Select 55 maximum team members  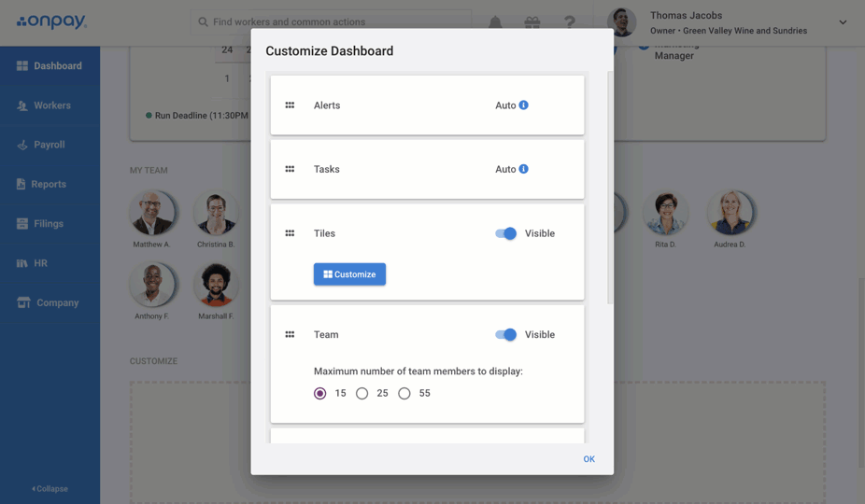point(404,394)
